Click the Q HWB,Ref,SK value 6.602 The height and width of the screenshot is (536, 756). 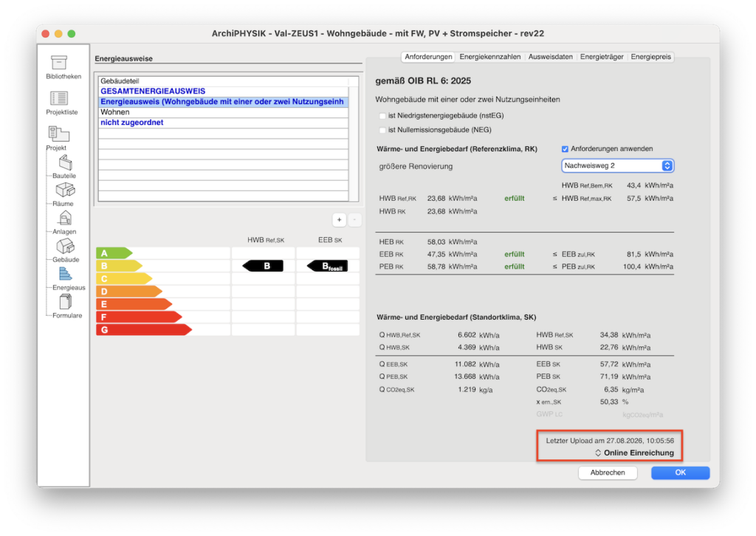467,335
